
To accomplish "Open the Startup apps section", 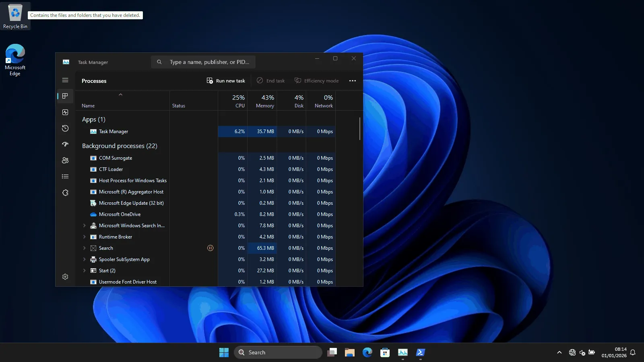I will (x=65, y=144).
